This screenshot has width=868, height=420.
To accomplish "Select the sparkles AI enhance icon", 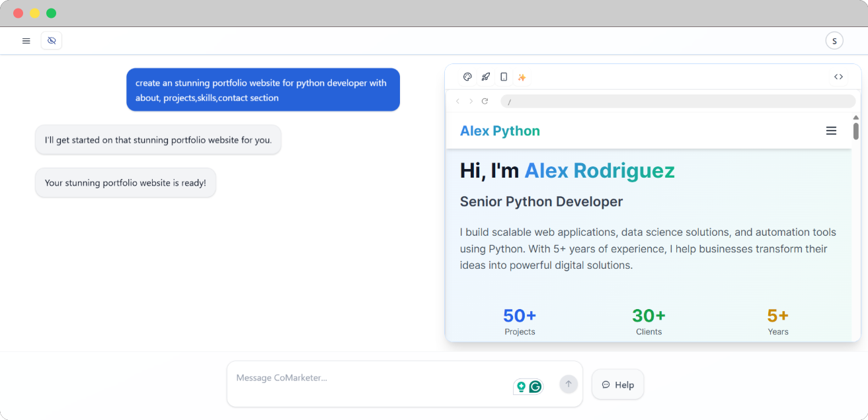I will tap(522, 77).
